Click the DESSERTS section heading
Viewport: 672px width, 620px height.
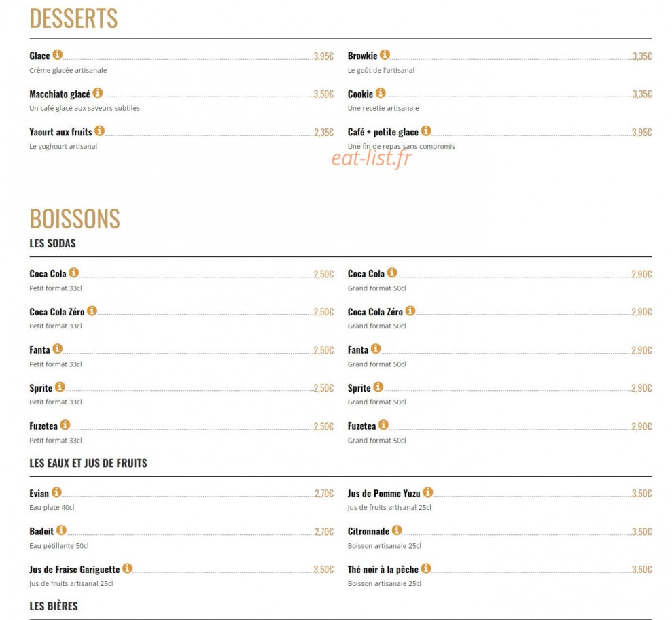[73, 18]
